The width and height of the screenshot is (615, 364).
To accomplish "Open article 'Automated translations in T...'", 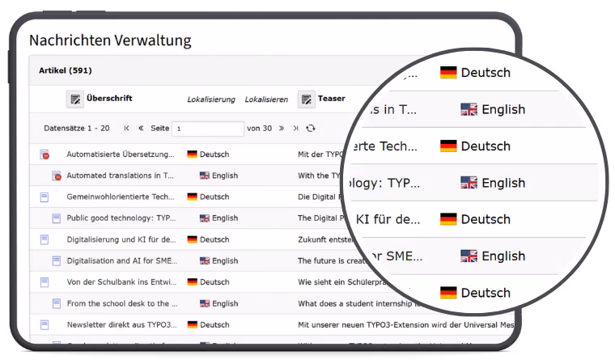I will (120, 176).
